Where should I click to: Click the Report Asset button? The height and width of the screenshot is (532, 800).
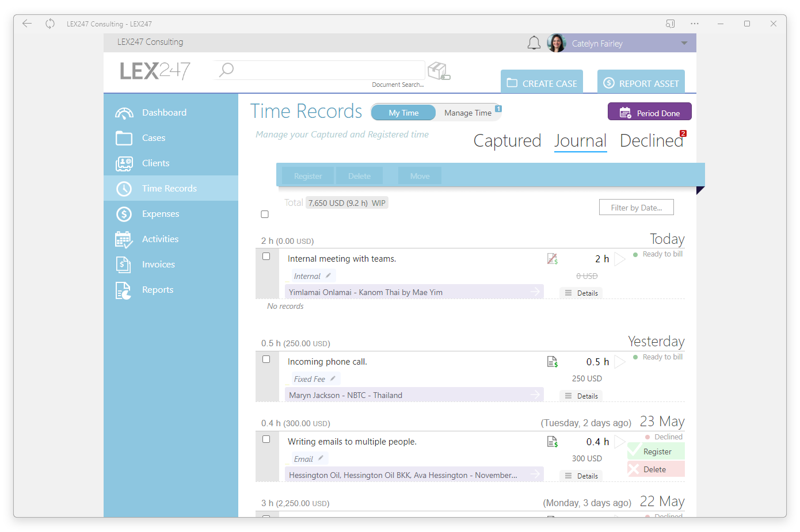[641, 82]
